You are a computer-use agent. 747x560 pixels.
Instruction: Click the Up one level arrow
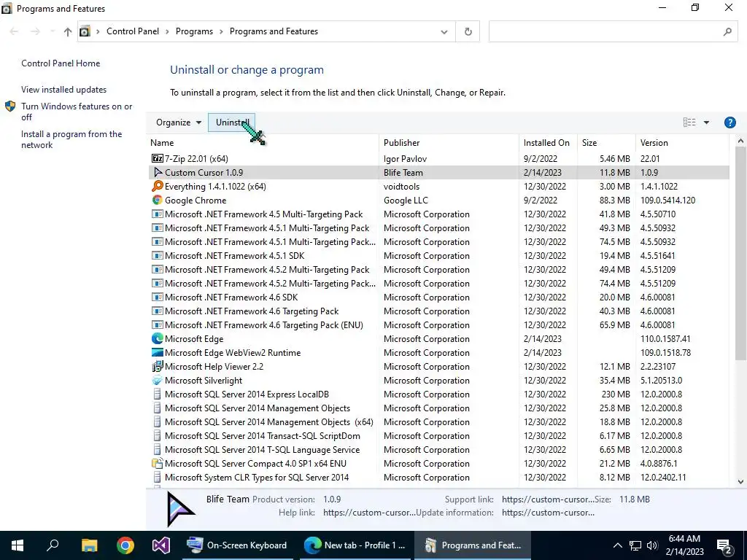tap(68, 31)
